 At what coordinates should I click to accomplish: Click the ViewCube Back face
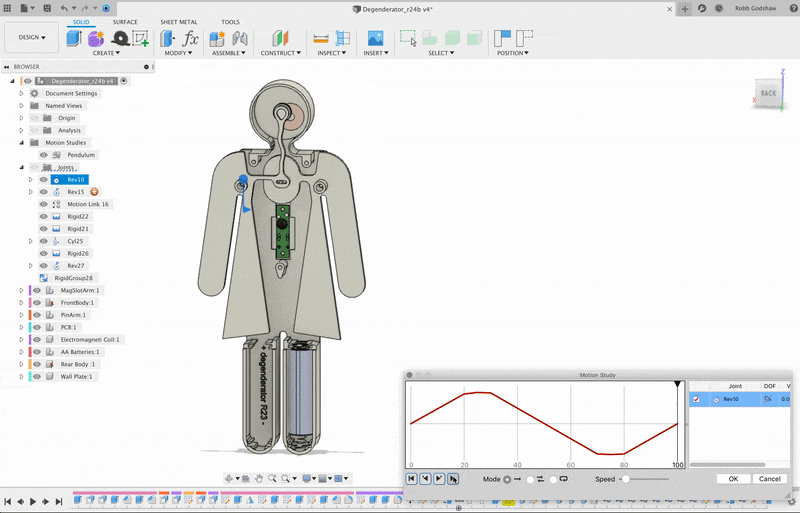[768, 93]
